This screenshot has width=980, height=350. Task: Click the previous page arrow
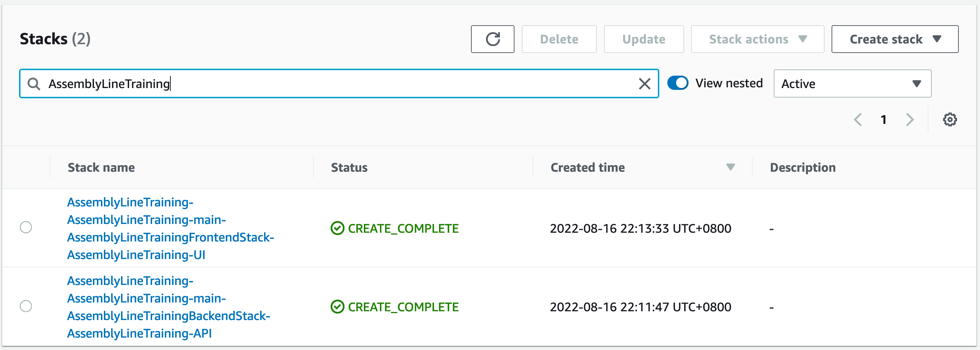[x=858, y=119]
